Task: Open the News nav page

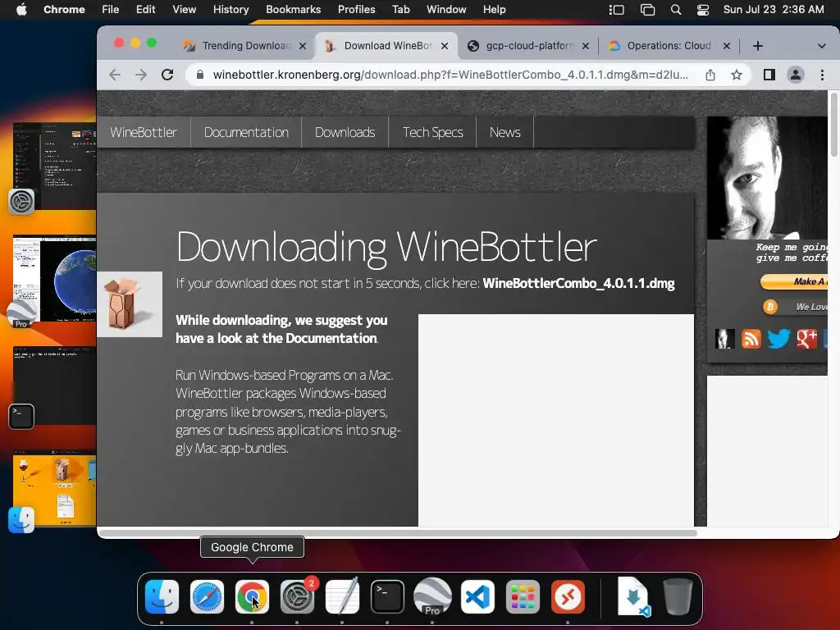Action: pyautogui.click(x=505, y=132)
